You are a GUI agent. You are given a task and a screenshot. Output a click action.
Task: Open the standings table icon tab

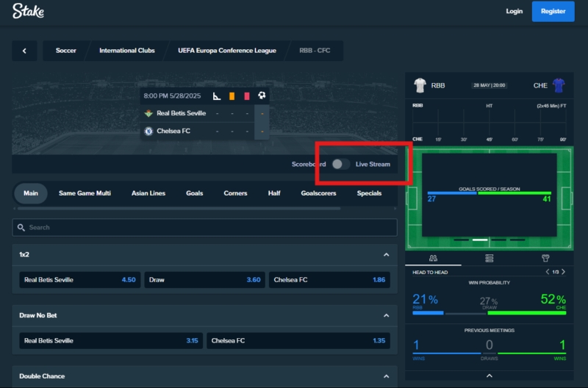click(x=489, y=258)
